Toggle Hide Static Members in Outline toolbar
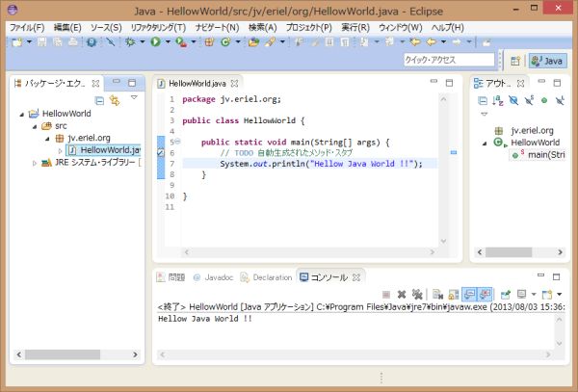This screenshot has width=578, height=392. pos(529,100)
